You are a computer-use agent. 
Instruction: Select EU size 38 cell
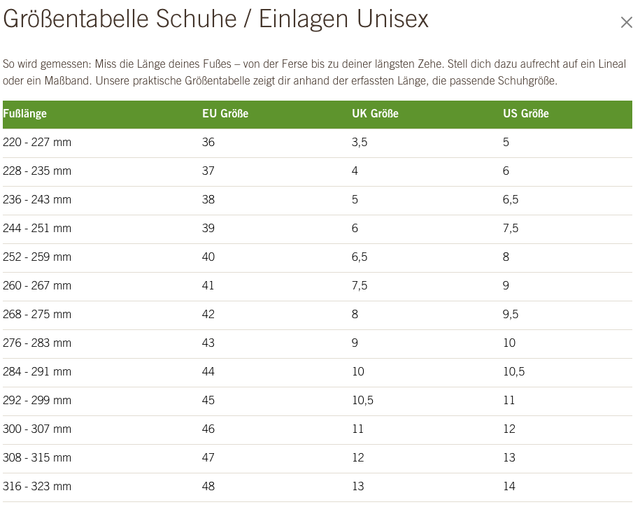[208, 200]
